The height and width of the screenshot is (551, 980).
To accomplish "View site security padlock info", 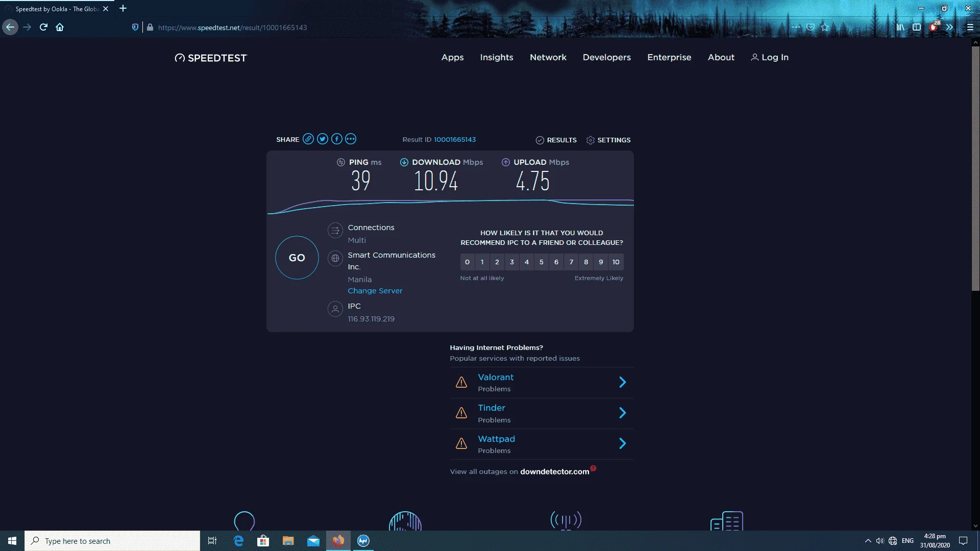I will (150, 27).
